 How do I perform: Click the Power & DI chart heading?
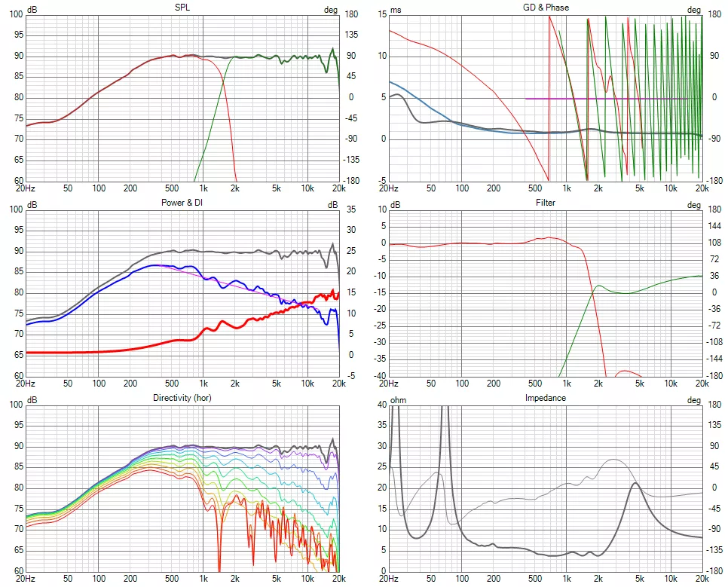click(x=182, y=202)
